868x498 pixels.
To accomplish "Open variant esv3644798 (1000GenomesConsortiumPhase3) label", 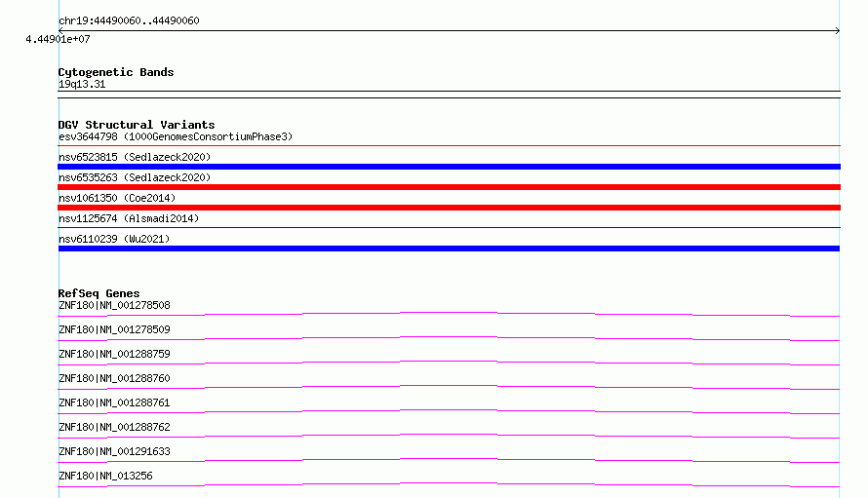I will pos(176,136).
